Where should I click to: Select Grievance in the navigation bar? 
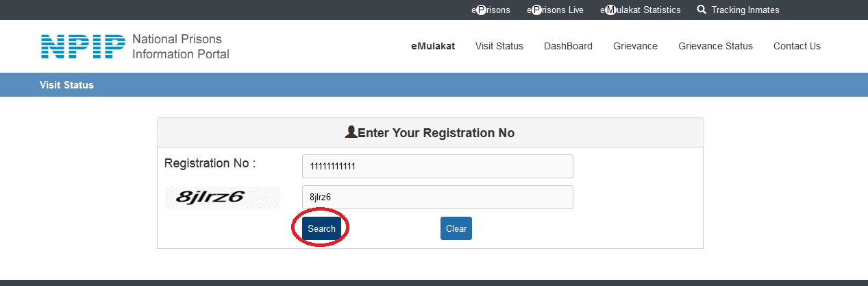635,46
